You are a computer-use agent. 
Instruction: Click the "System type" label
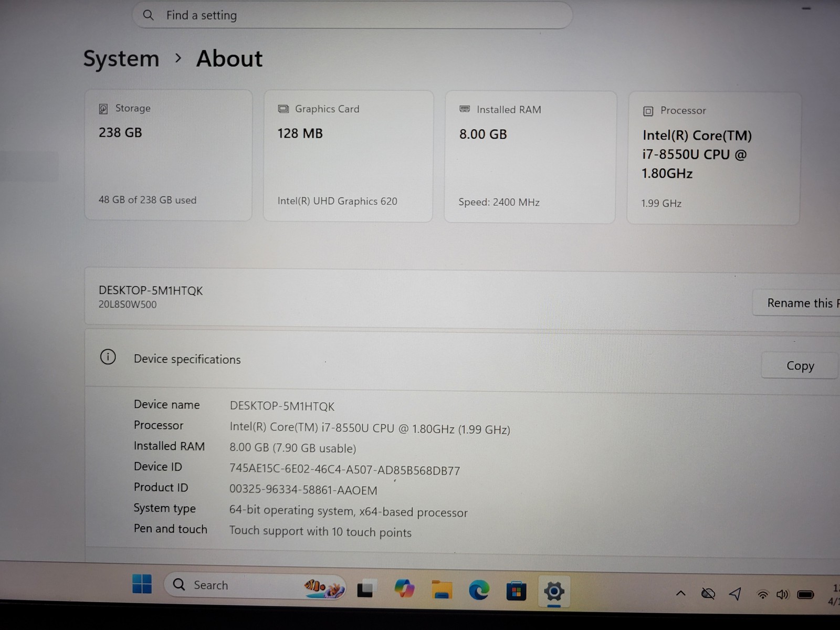pos(164,508)
